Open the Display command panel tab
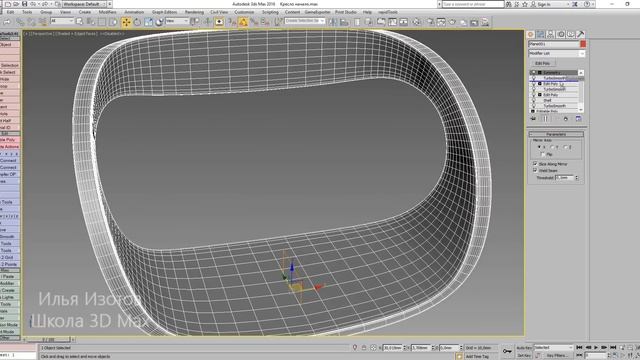Viewport: 640px width, 360px height. (570, 34)
